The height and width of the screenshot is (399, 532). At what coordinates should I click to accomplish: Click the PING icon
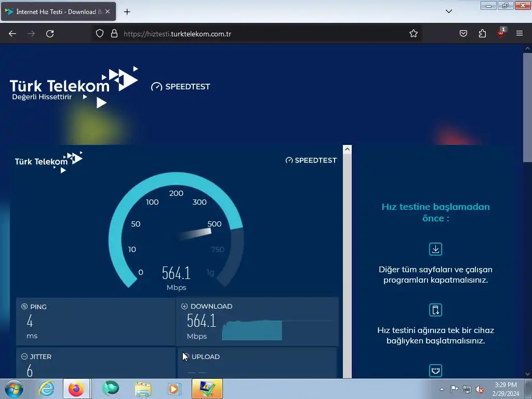pos(24,307)
